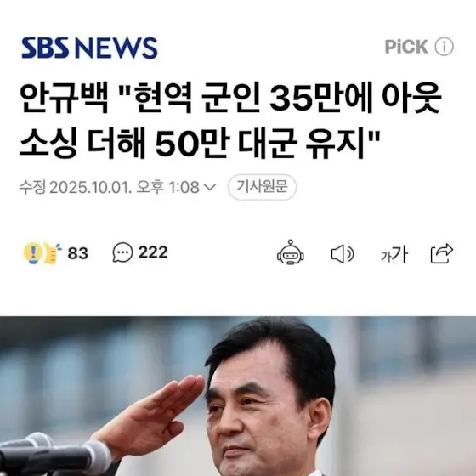Share the article with share icon
The width and height of the screenshot is (476, 476).
442,253
